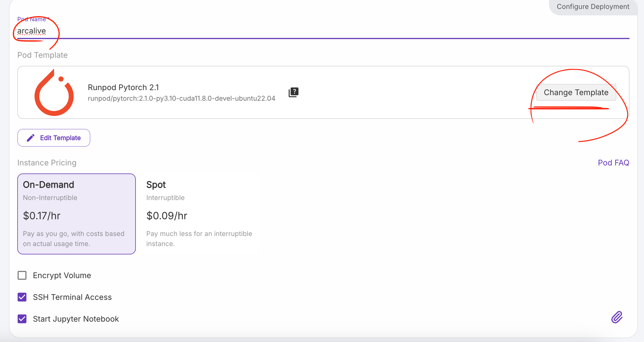Focus the Pod Name input field

323,31
